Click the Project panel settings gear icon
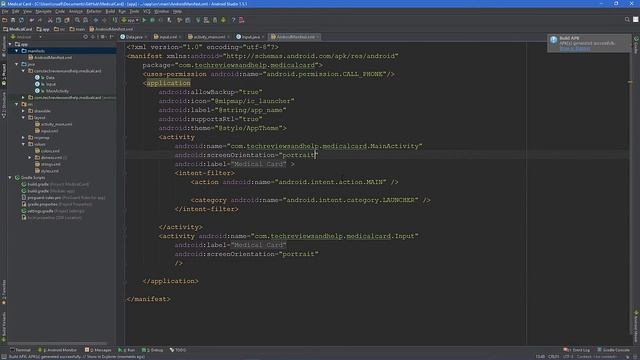Viewport: 640px width, 360px height. click(x=102, y=37)
